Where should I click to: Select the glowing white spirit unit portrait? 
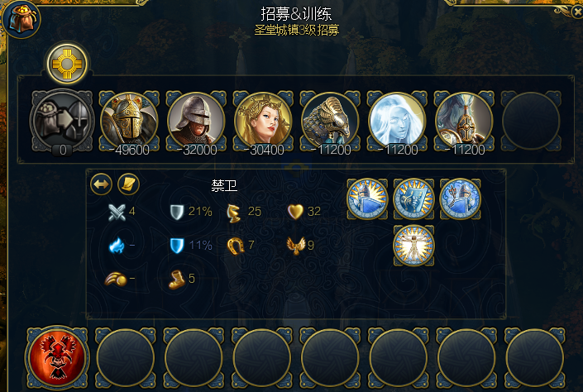pyautogui.click(x=397, y=122)
